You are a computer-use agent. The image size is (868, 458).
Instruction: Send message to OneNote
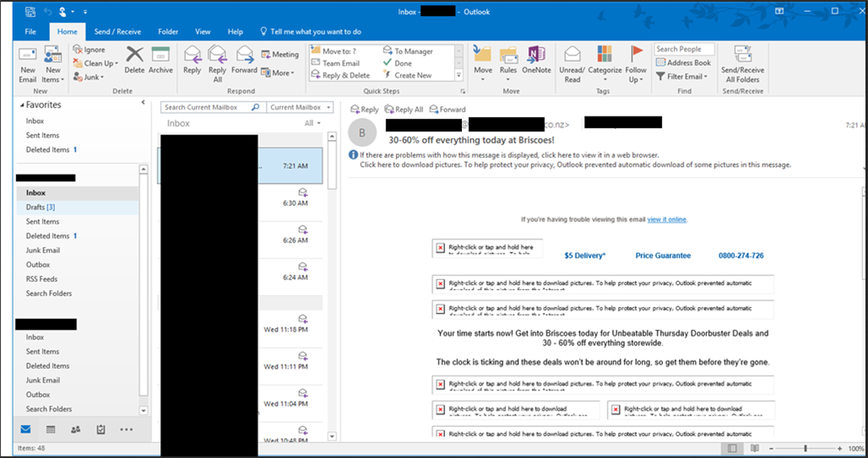[537, 60]
